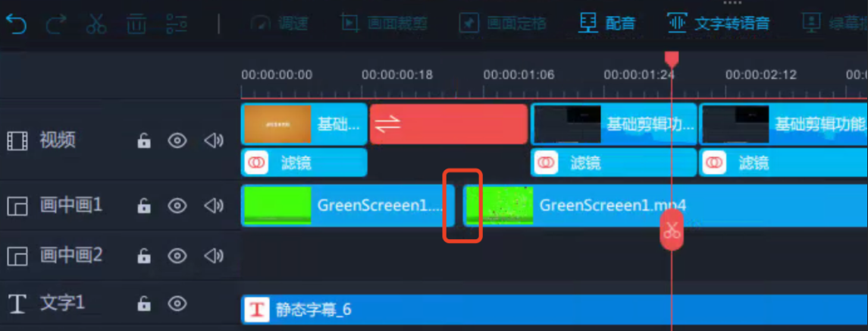Click the green screen keying button
868x331 pixels.
click(835, 24)
